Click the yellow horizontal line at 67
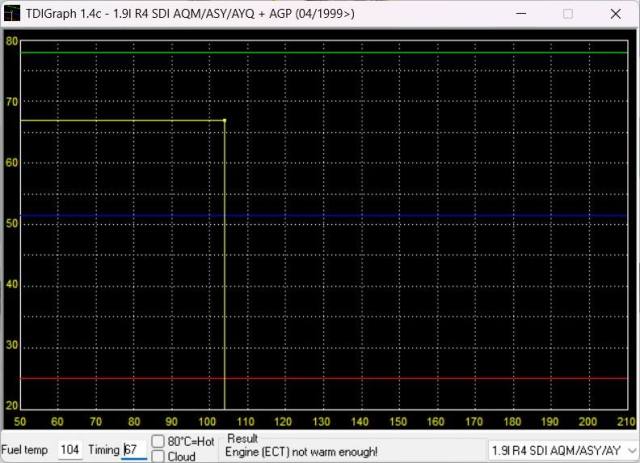Viewport: 640px width, 463px height. 120,121
